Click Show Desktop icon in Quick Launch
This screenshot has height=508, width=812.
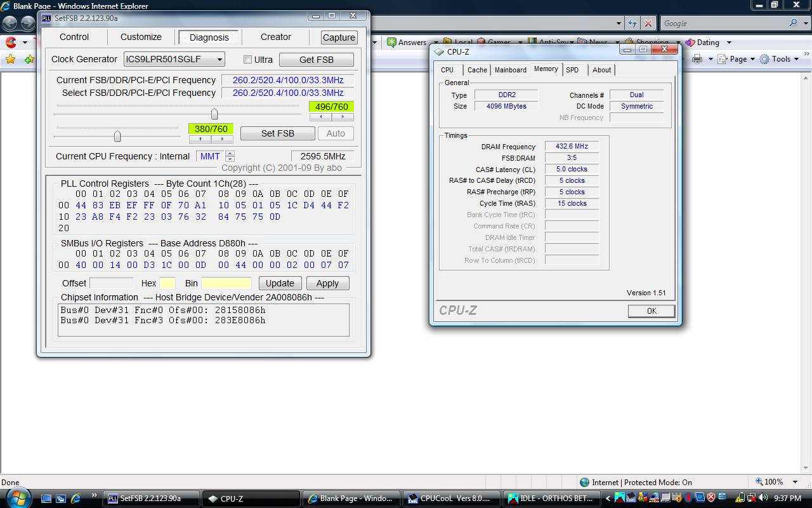tap(46, 498)
